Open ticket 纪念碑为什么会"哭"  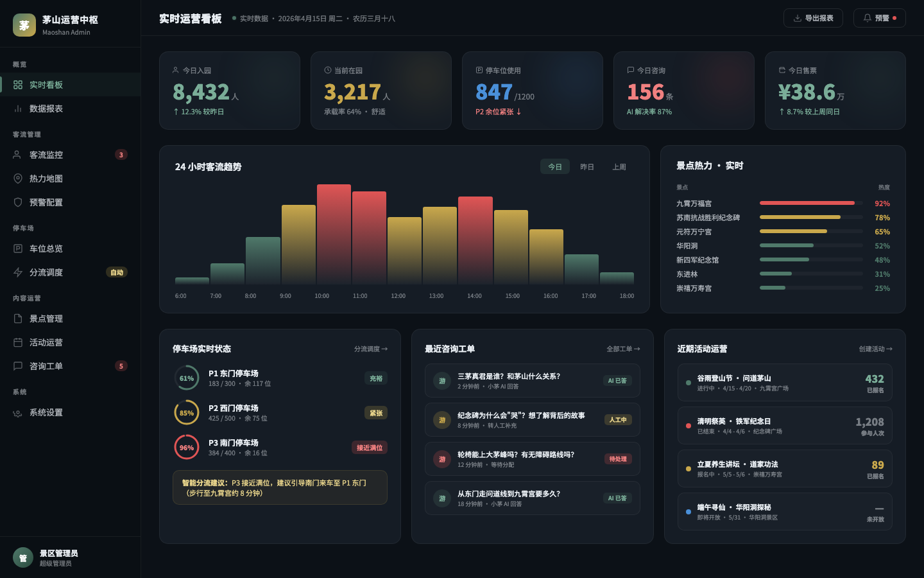[533, 420]
